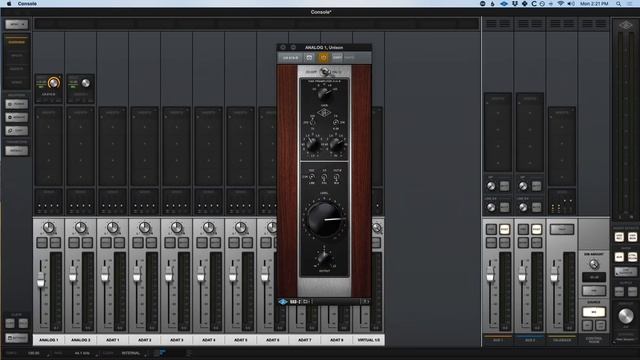This screenshot has width=640, height=360.
Task: Mute the ANALOG 2 channel
Action: pos(87,243)
